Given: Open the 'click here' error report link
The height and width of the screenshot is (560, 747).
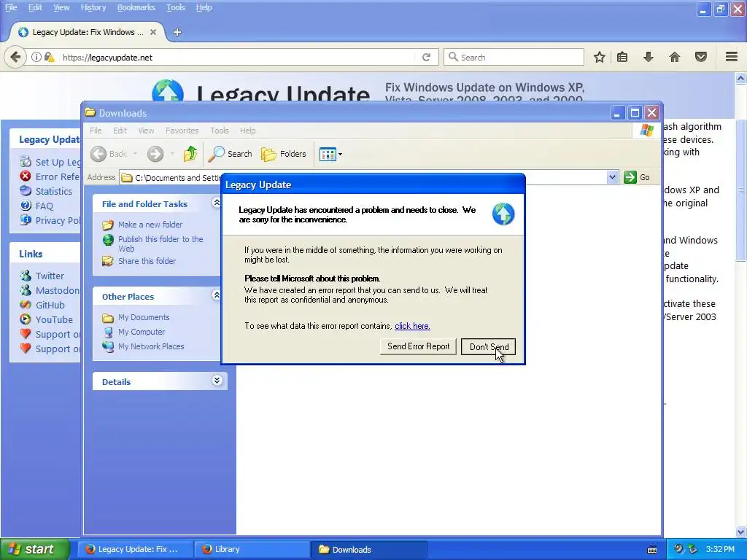Looking at the screenshot, I should [412, 326].
